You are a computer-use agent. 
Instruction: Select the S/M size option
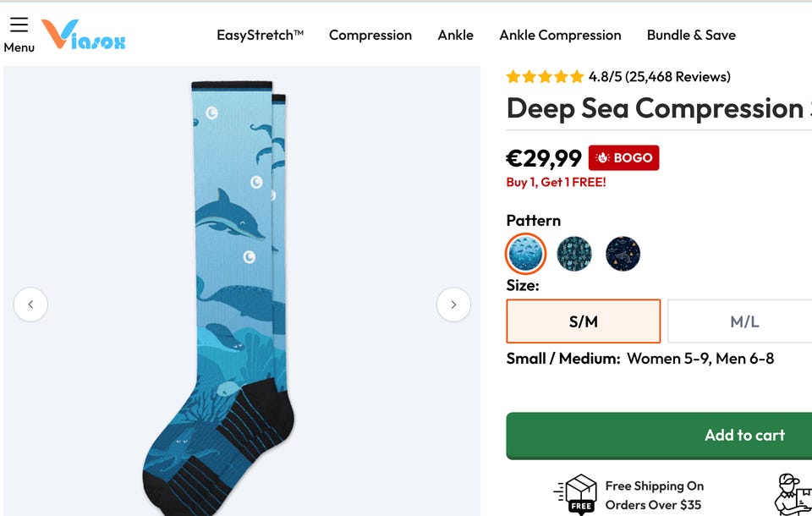(x=583, y=321)
